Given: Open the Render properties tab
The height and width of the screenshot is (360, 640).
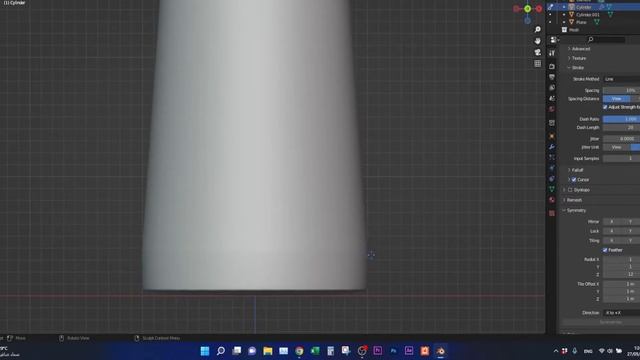Looking at the screenshot, I should coord(552,66).
